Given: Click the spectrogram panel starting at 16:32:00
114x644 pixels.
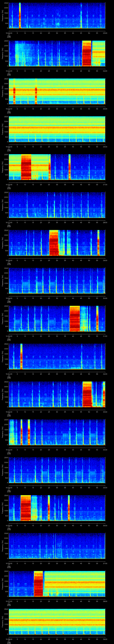Looking at the screenshot, I should point(57,394).
